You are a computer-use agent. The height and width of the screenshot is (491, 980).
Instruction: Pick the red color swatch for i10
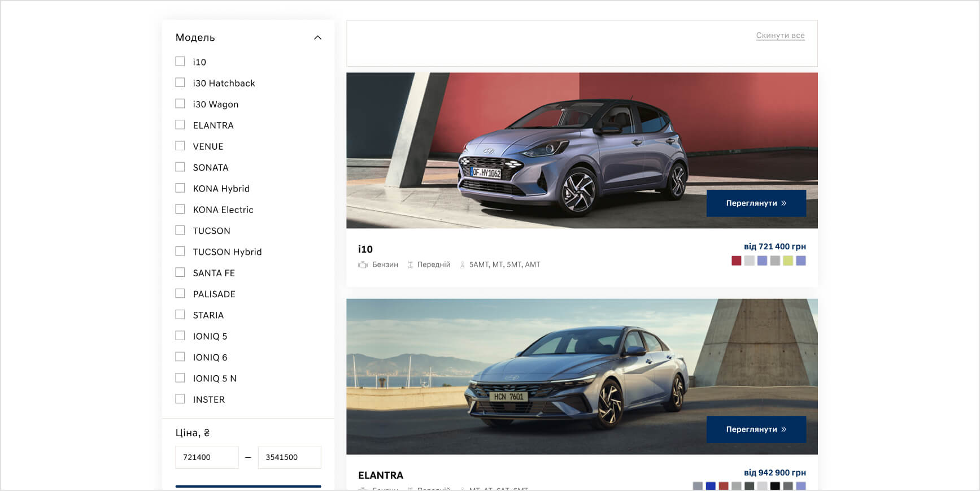736,260
